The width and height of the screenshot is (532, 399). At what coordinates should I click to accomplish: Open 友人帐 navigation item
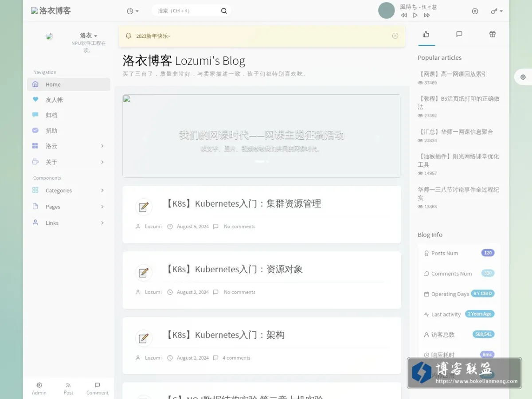pos(69,100)
